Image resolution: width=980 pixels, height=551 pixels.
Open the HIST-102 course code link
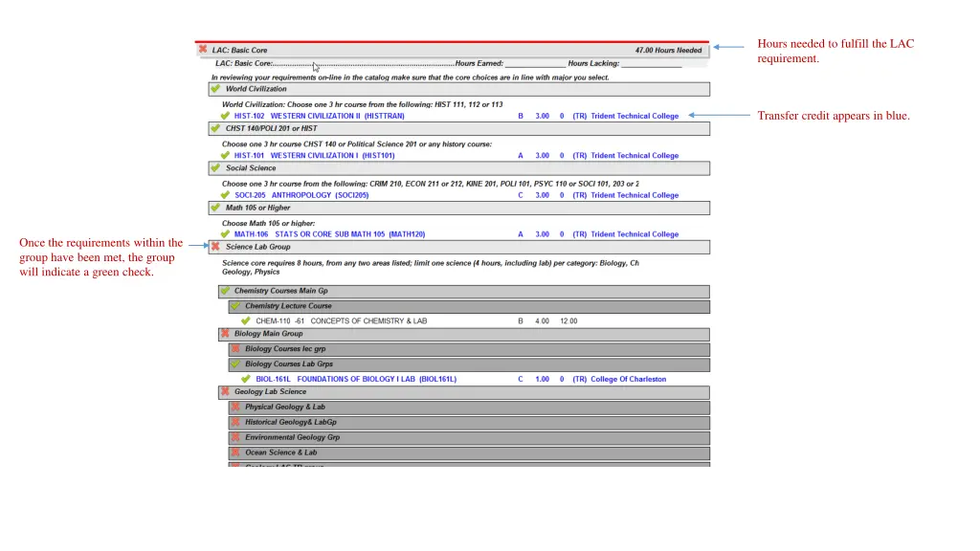[x=249, y=116]
